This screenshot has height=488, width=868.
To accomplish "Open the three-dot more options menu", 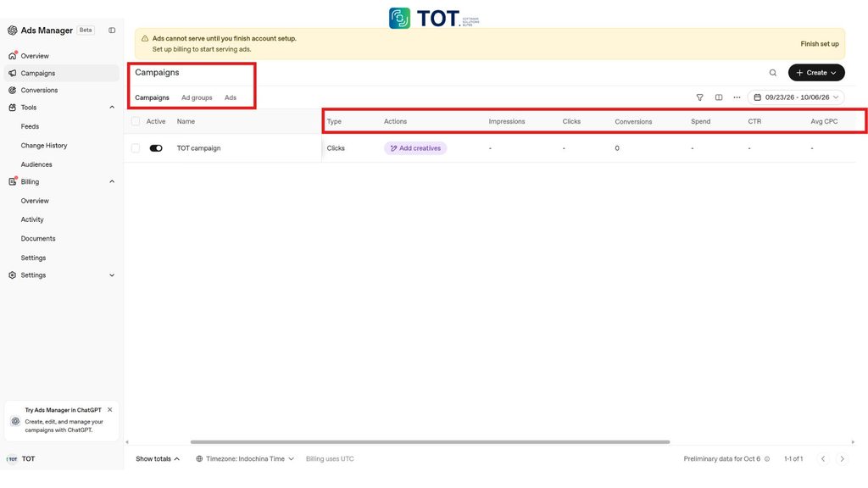I will [x=737, y=97].
